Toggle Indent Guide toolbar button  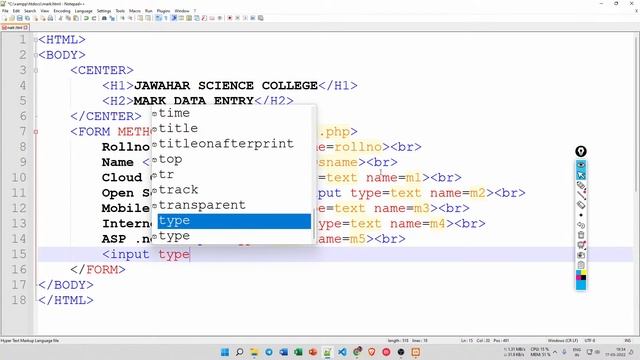coord(173,18)
